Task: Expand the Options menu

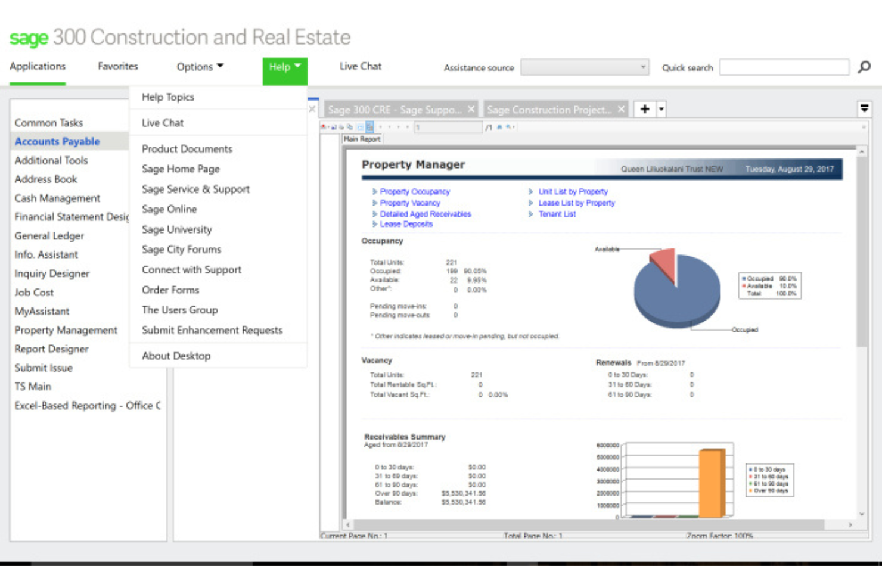Action: tap(200, 67)
